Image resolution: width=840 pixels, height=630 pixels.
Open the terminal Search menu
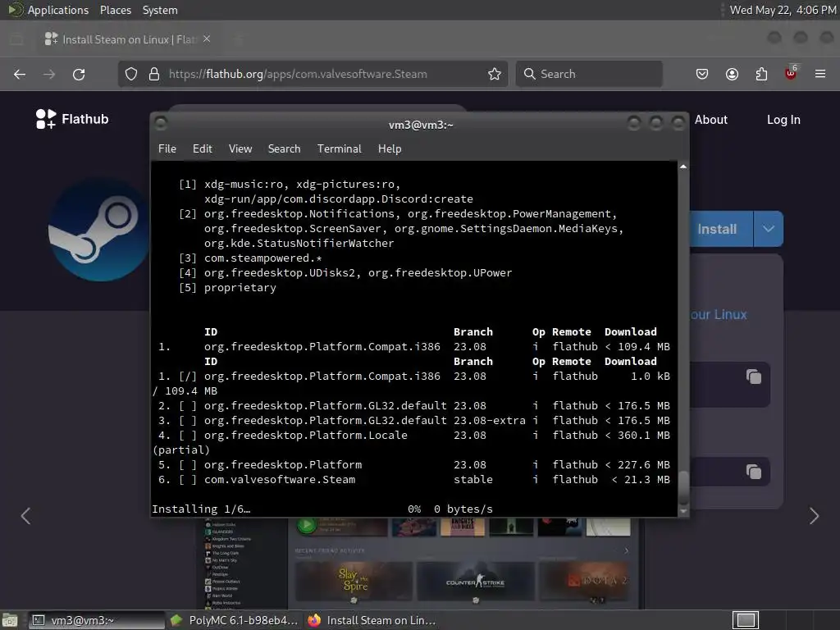point(284,148)
